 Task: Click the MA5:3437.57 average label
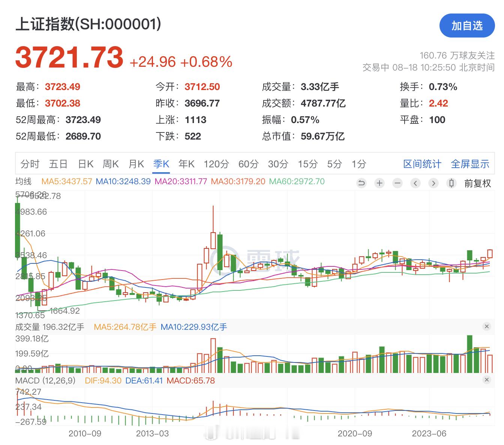coord(67,182)
